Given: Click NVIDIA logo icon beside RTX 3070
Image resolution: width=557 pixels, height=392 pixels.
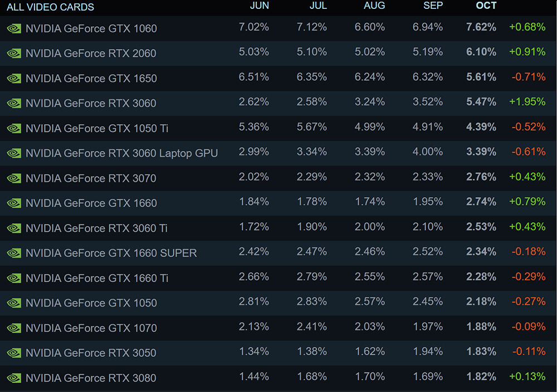Looking at the screenshot, I should tap(14, 178).
